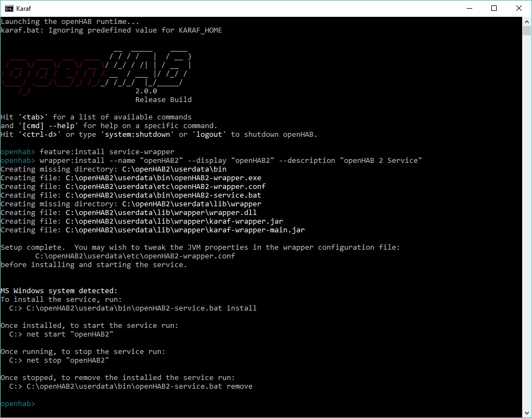The image size is (532, 418).
Task: Click 'MS Windows system detected:' line
Action: coord(59,291)
